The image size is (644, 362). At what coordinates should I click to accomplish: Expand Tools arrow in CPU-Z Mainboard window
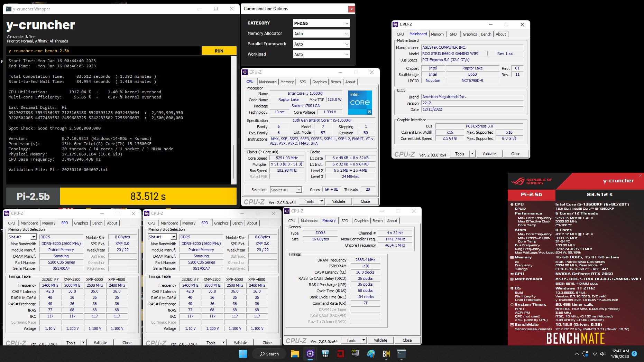pos(472,154)
